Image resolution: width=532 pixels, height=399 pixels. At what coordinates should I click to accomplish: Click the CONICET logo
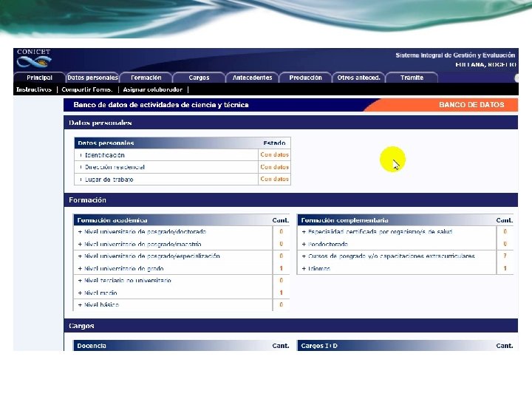pyautogui.click(x=34, y=58)
